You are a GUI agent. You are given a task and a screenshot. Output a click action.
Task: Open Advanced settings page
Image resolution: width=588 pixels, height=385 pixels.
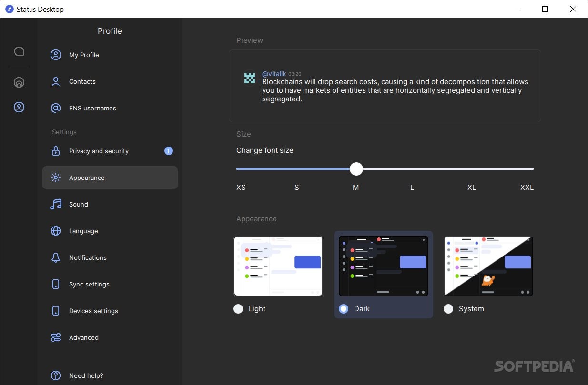(x=110, y=337)
